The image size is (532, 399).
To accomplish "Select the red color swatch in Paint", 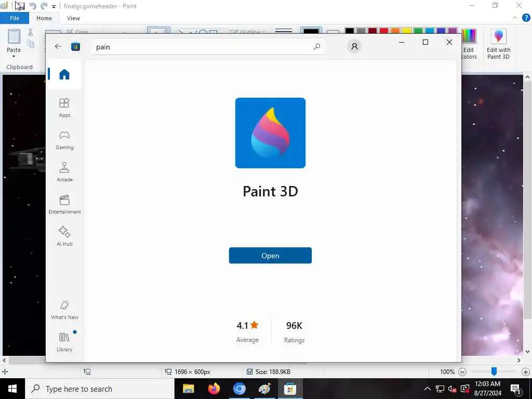I will (x=384, y=31).
